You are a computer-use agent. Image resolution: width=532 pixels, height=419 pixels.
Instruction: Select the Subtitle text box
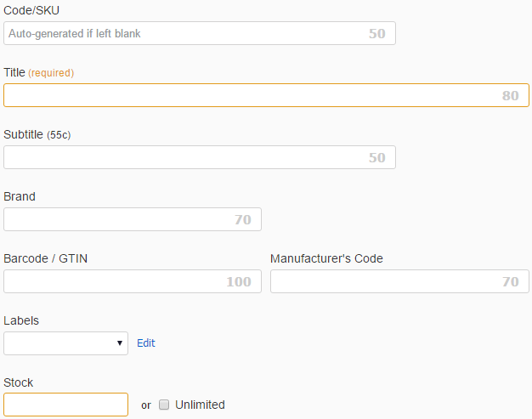click(200, 157)
